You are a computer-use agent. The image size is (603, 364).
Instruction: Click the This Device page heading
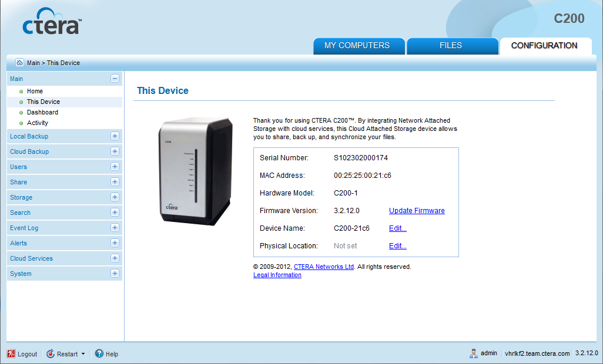click(x=163, y=90)
